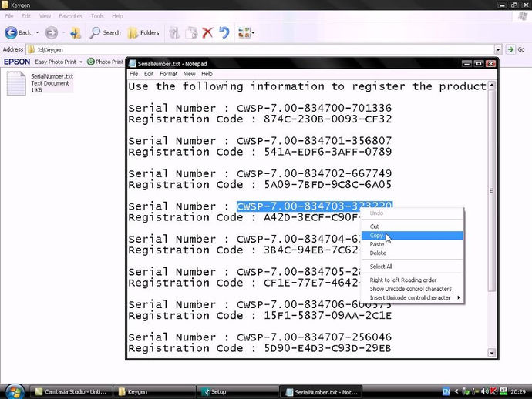Click serial number CWSP-7.00-834701-356807
Screen dimensions: 532x399
(x=314, y=141)
